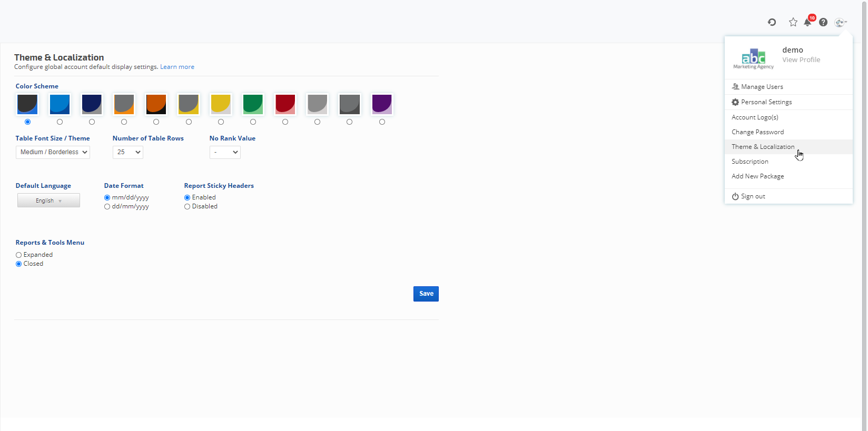
Task: Open the No Rank Value dropdown
Action: 225,152
